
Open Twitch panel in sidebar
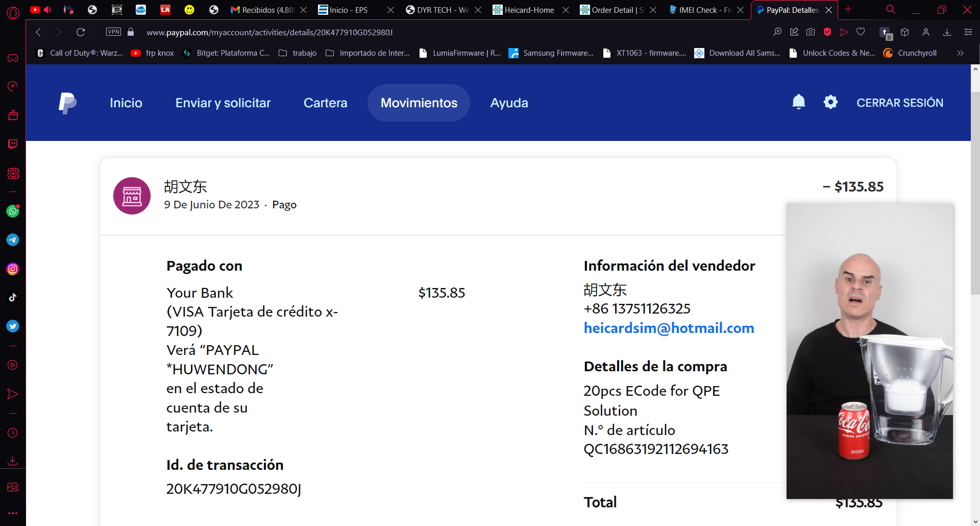(x=13, y=144)
